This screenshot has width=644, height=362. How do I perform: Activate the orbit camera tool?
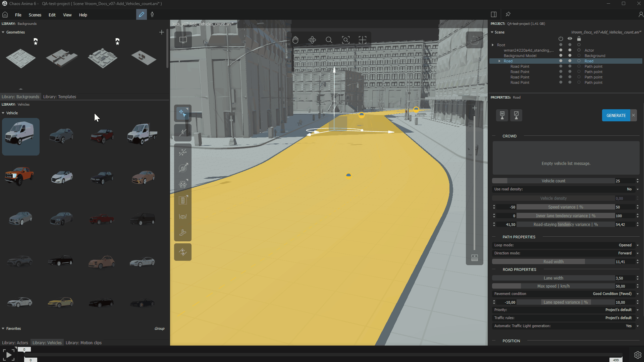pyautogui.click(x=312, y=40)
